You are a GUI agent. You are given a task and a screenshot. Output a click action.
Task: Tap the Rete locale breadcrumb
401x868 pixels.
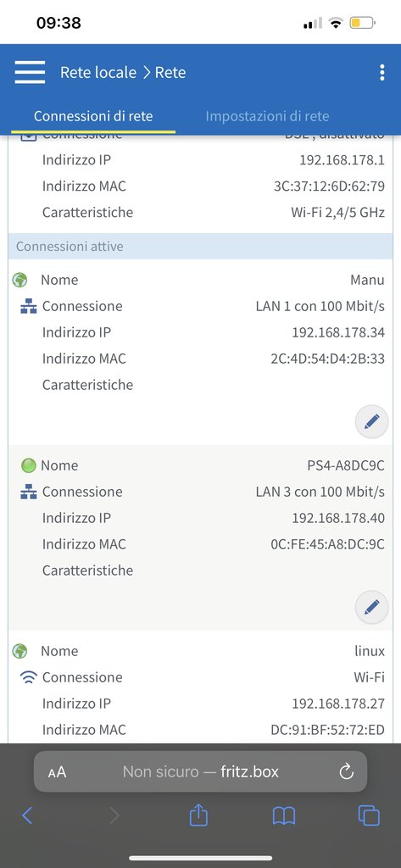[98, 73]
